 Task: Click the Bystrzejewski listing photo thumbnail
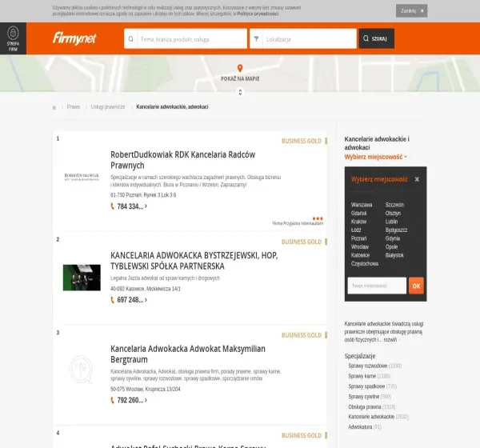[82, 278]
